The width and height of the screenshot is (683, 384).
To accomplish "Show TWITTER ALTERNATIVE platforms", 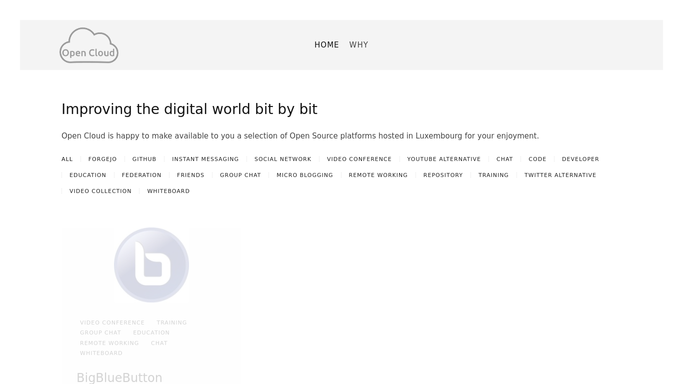I will 560,175.
